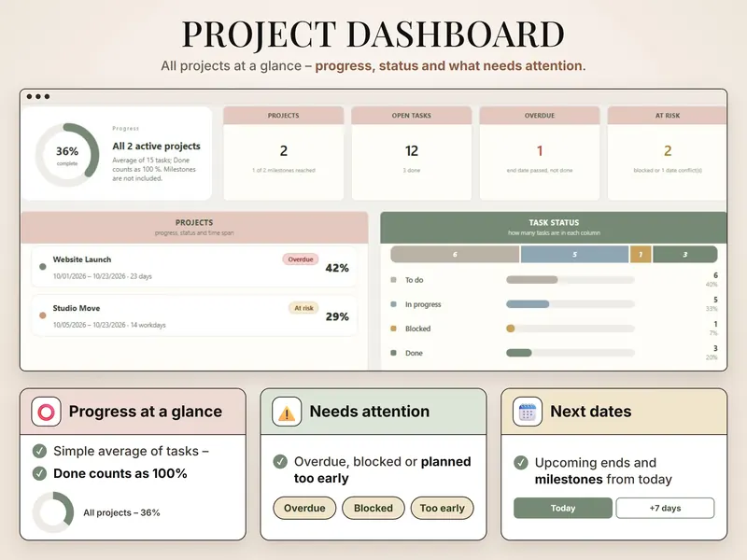
Task: Click the At risk badge on Studio Move
Action: coord(303,308)
